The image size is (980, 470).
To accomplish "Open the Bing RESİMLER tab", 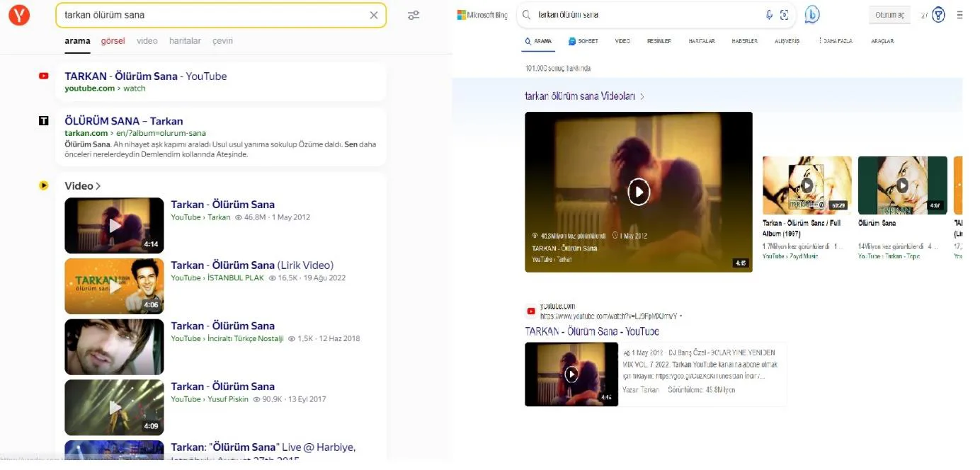I will [x=659, y=41].
